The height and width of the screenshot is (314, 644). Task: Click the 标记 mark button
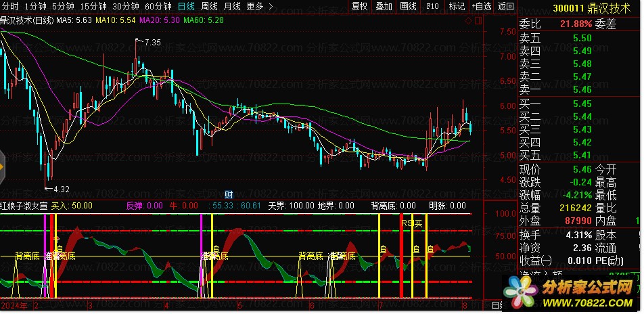click(x=457, y=6)
